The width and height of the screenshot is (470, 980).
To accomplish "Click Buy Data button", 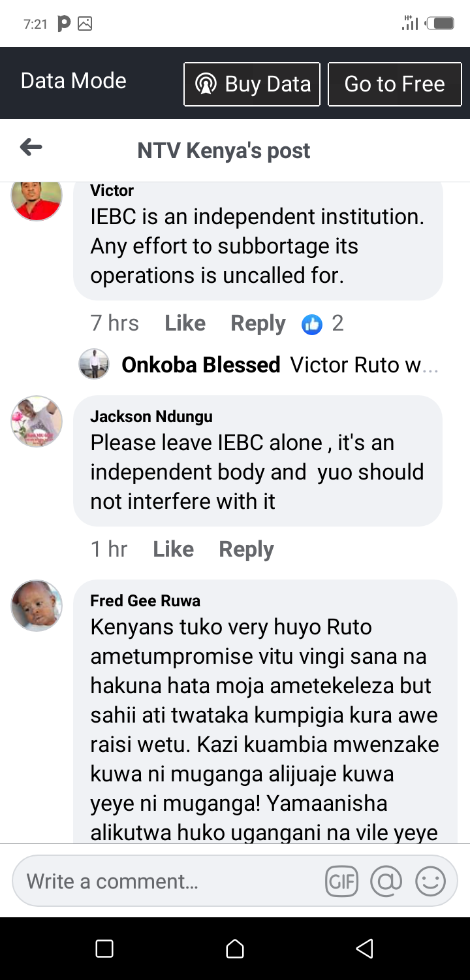I will [x=252, y=84].
